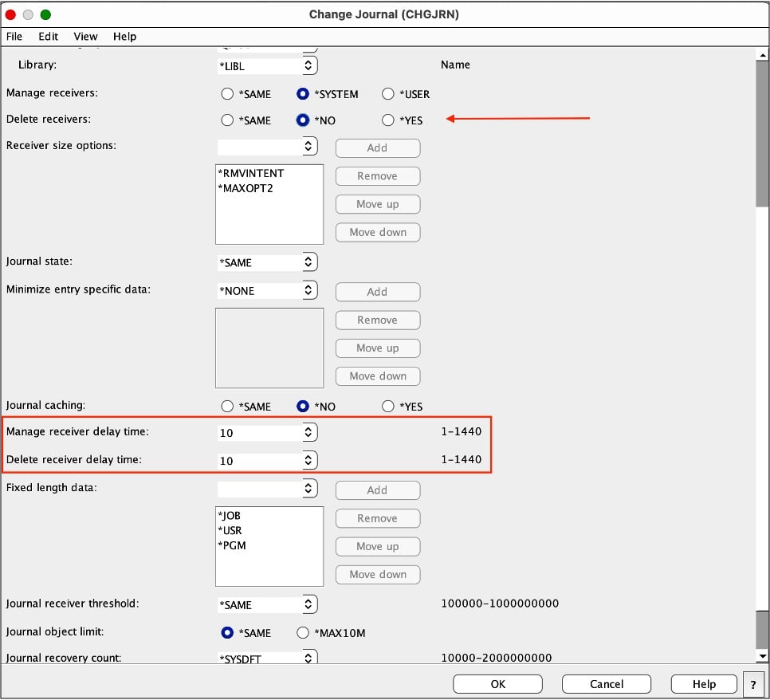Select *MAXOPT2 in receiver size list
This screenshot has height=700, width=770.
[x=246, y=188]
